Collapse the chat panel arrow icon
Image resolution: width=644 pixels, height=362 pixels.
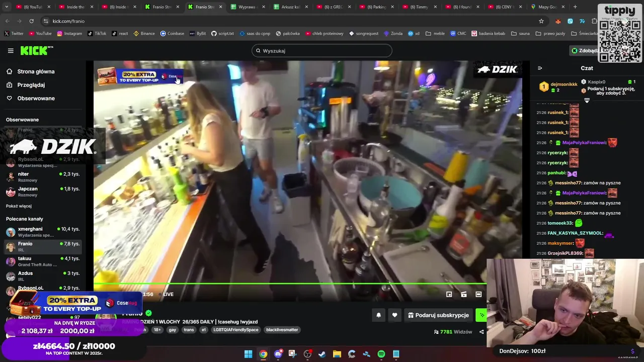point(540,68)
